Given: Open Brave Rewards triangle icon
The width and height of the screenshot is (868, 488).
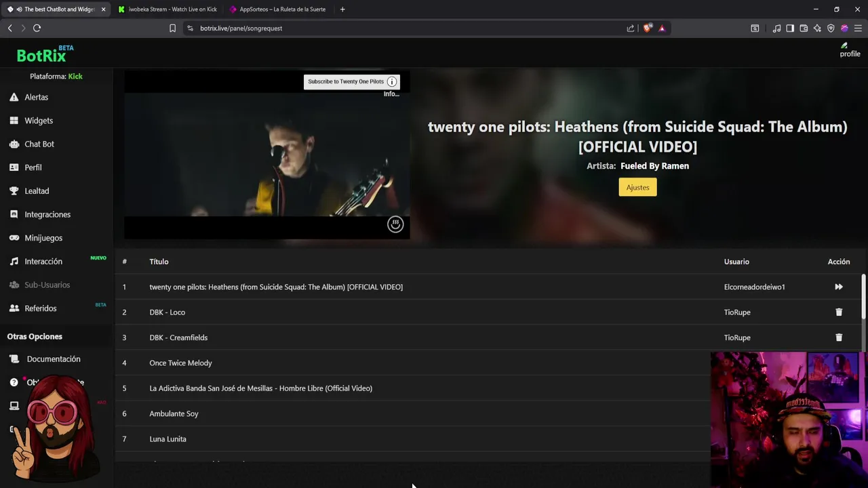Looking at the screenshot, I should tap(662, 28).
